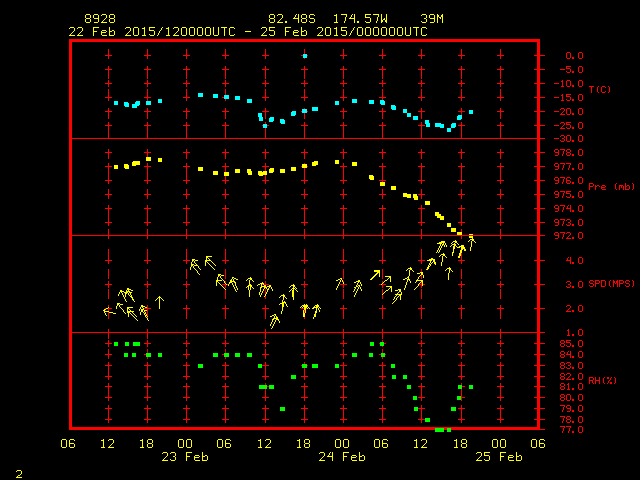Select the leftmost yellow pressure data point
The image size is (640, 480).
click(x=116, y=167)
